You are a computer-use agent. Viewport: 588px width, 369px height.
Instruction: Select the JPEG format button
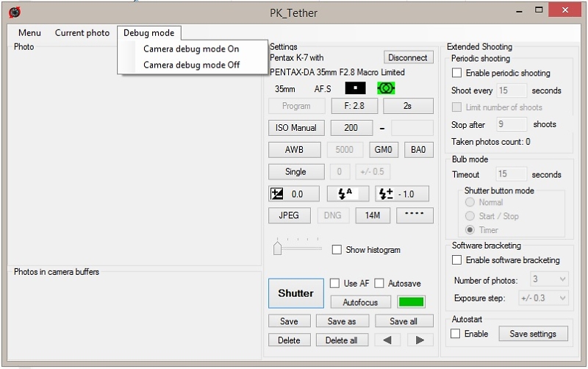pyautogui.click(x=289, y=215)
